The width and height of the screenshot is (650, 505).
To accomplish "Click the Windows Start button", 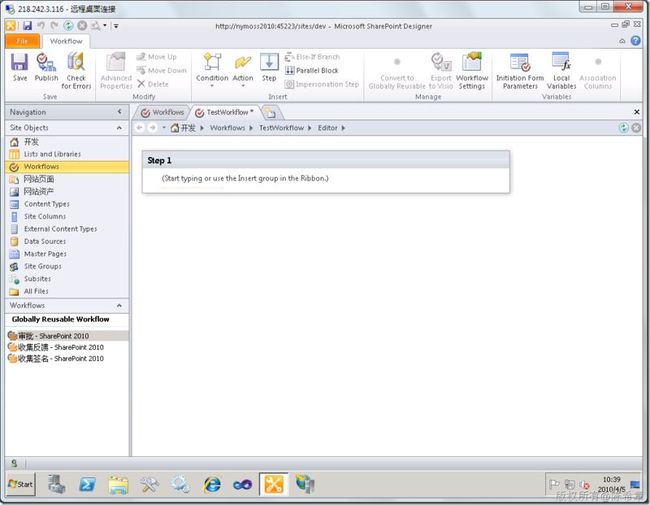I will click(x=21, y=484).
